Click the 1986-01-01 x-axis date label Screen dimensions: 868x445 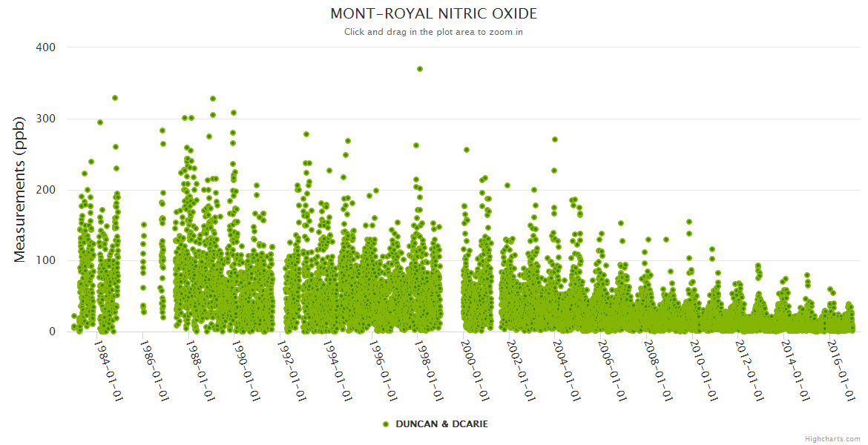pyautogui.click(x=154, y=370)
